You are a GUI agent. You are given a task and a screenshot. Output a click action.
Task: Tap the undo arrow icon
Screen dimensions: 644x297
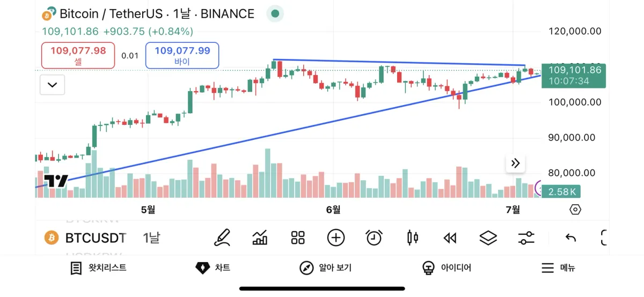click(570, 237)
